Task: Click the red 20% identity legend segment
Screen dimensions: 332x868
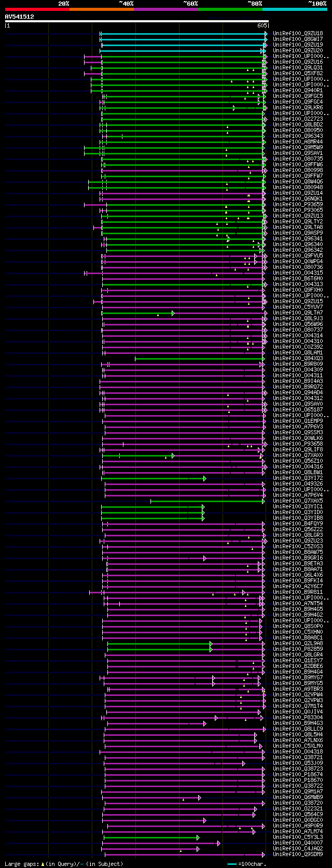Action: [x=37, y=9]
